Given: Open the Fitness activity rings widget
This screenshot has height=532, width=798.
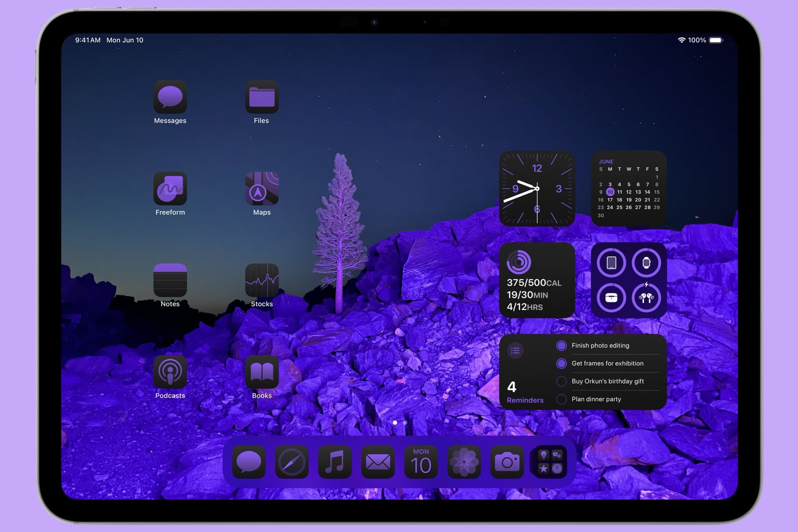Looking at the screenshot, I should pyautogui.click(x=537, y=280).
